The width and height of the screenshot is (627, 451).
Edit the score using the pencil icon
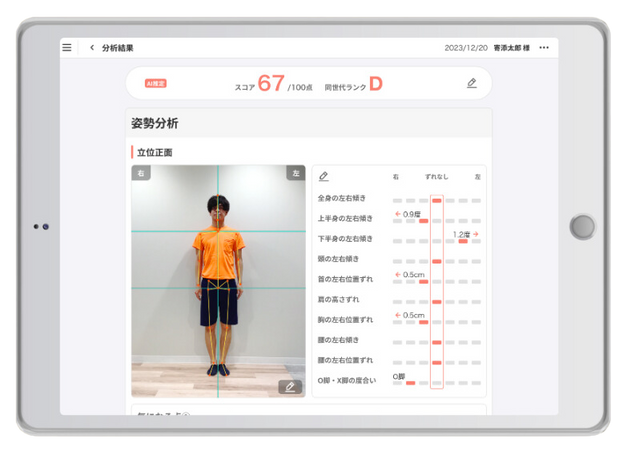(x=471, y=83)
